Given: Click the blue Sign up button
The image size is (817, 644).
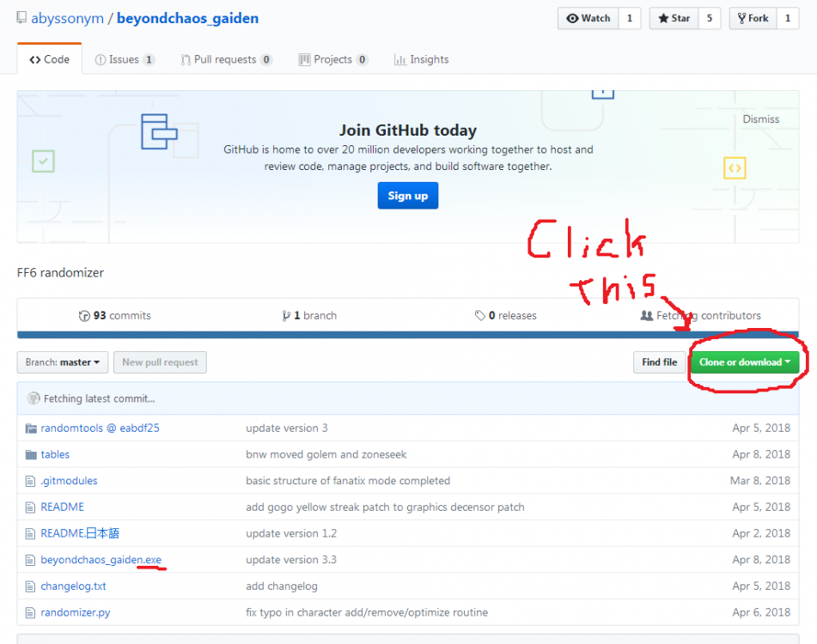Looking at the screenshot, I should [408, 196].
